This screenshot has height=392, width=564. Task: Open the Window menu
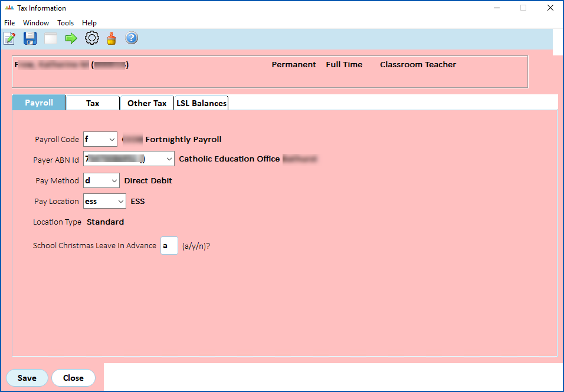[36, 22]
